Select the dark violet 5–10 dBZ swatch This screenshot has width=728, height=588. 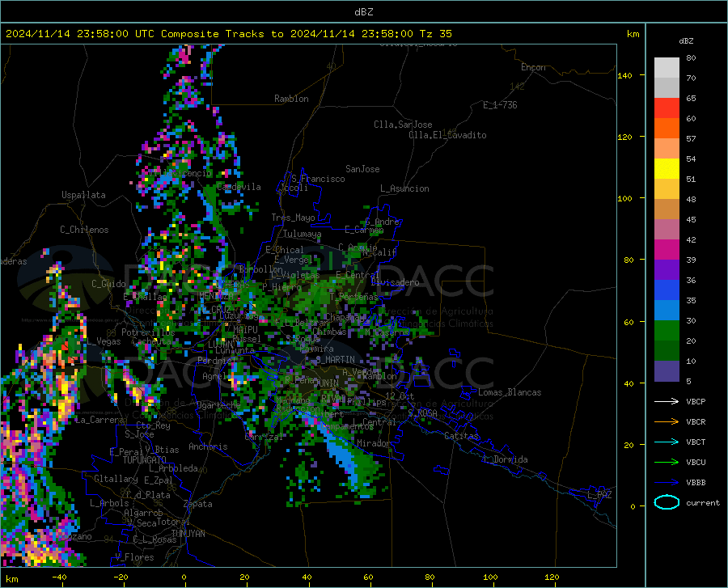tap(667, 371)
